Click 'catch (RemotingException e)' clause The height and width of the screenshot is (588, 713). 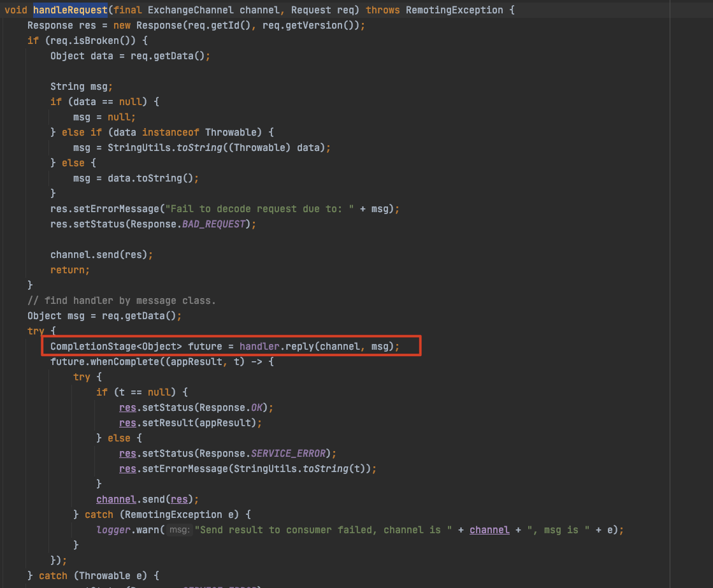161,515
